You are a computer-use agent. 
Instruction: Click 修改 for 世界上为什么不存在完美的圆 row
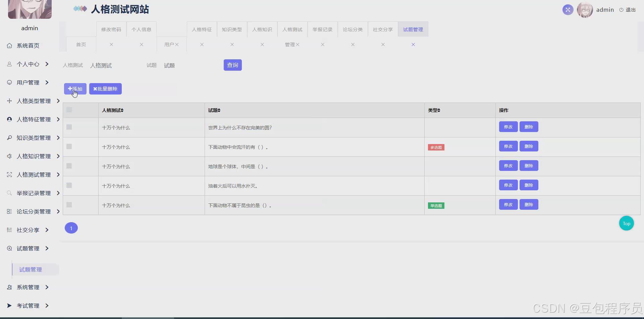coord(508,127)
